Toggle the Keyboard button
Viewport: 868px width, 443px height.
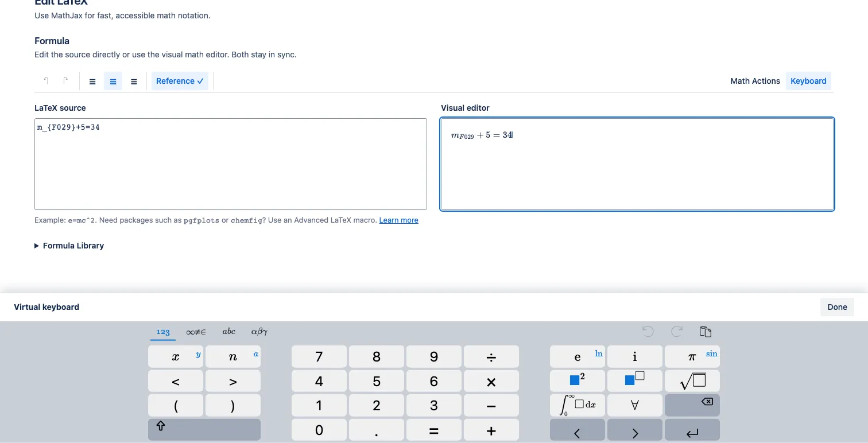tap(808, 81)
